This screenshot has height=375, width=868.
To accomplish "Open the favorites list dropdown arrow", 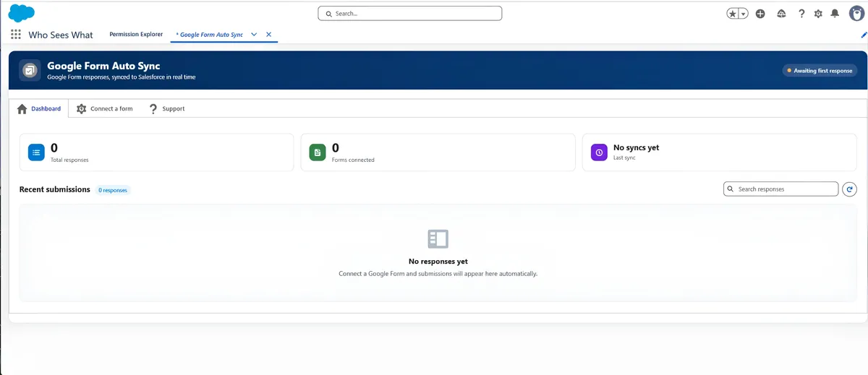I will coord(744,14).
